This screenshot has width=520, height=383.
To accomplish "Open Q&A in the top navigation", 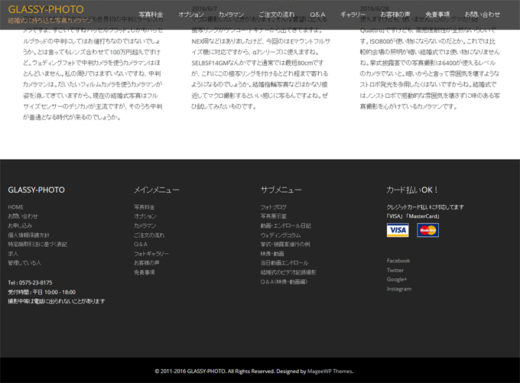I will (x=317, y=14).
